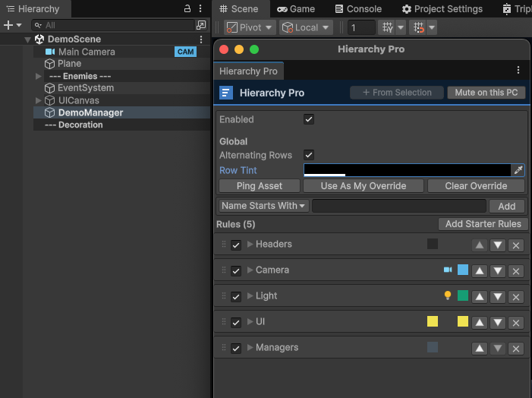
Task: Click the cube icon of DemoManager object
Action: tap(49, 112)
